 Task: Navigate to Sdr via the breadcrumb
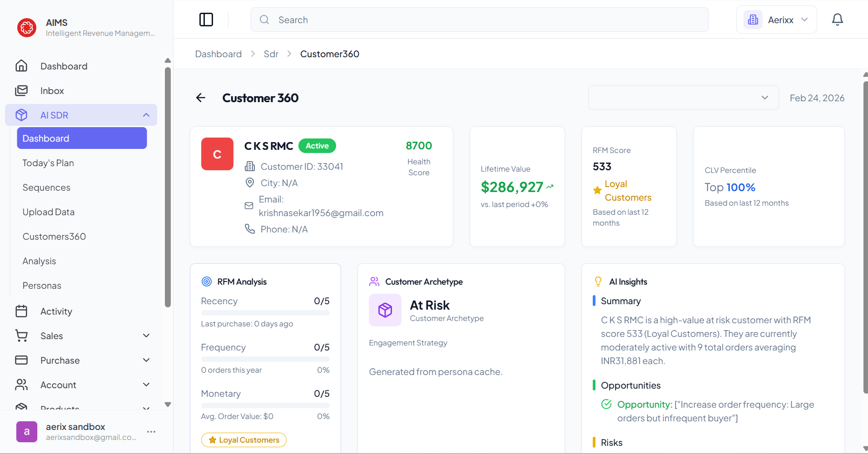271,54
